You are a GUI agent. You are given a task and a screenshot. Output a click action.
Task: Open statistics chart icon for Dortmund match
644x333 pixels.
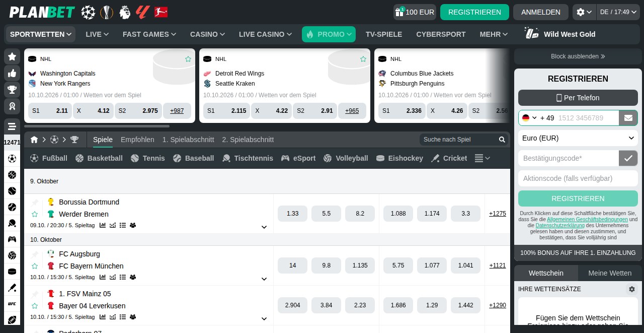tap(103, 225)
